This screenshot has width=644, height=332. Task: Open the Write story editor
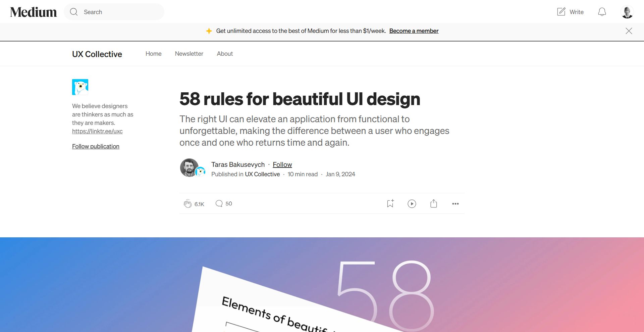(570, 12)
